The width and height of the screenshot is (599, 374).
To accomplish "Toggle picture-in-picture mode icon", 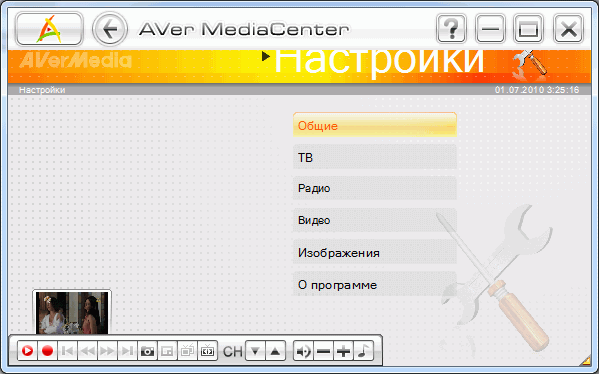I will (x=167, y=351).
